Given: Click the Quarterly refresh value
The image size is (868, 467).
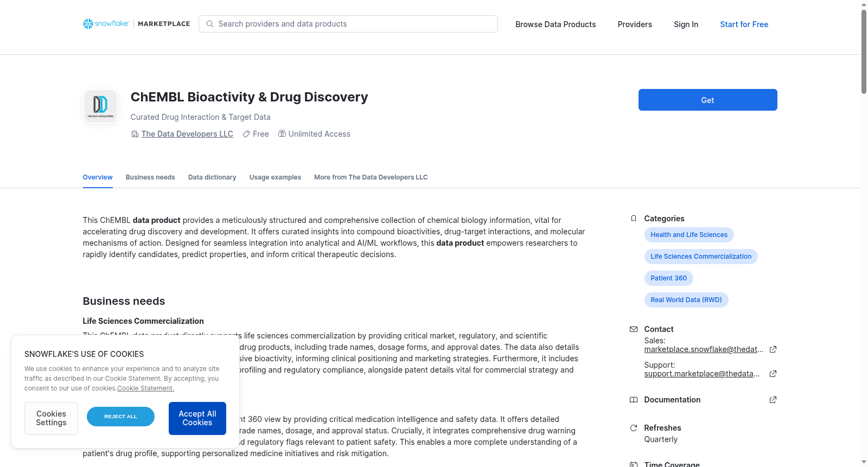Looking at the screenshot, I should tap(661, 439).
